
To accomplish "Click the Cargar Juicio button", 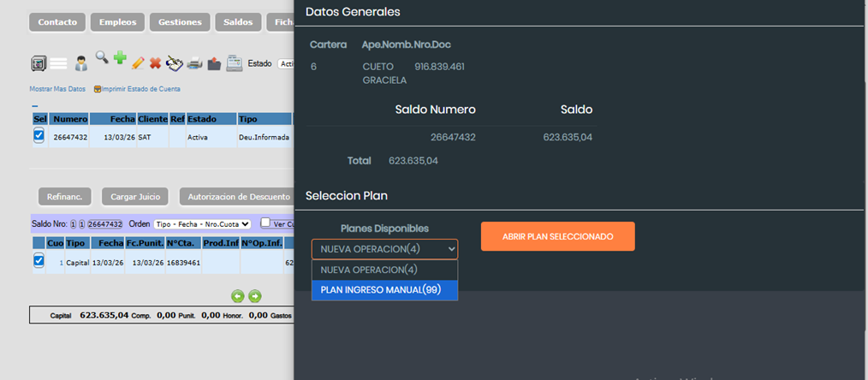I will pos(135,196).
